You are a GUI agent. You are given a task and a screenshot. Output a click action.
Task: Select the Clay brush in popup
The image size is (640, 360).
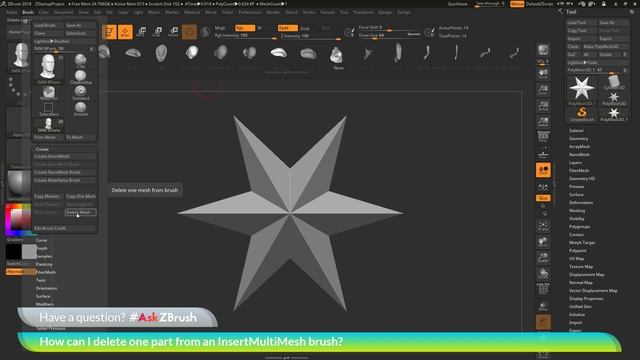[x=80, y=61]
